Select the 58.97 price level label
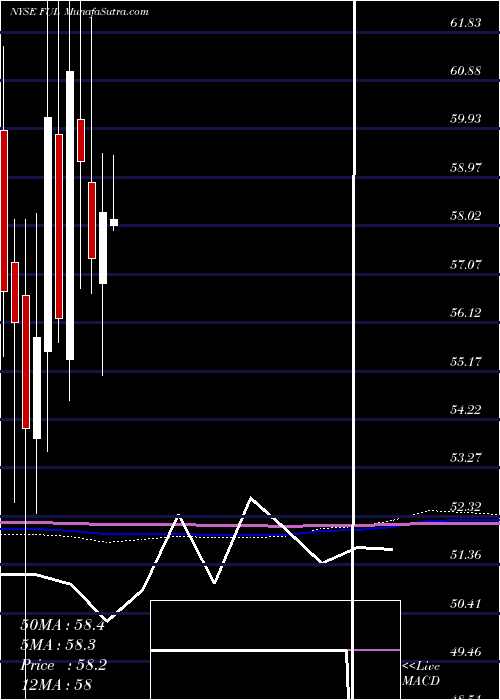 click(x=466, y=167)
